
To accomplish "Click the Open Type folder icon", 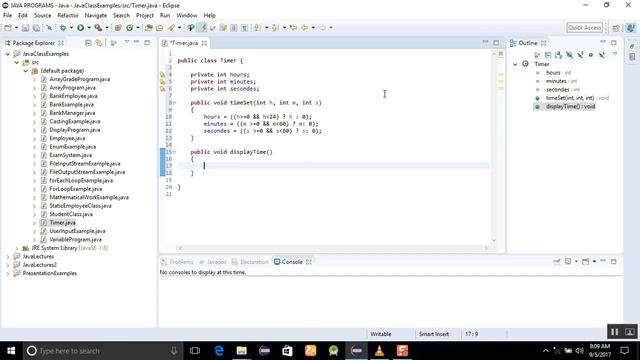I will click(x=149, y=28).
